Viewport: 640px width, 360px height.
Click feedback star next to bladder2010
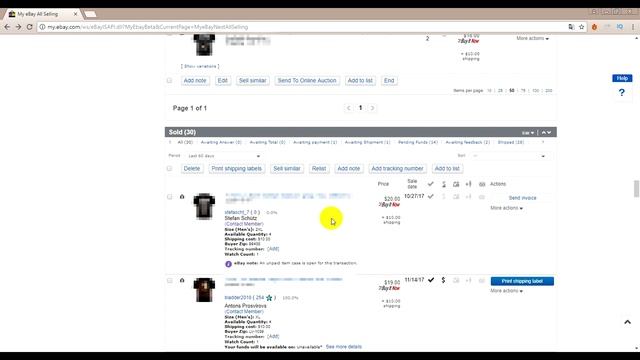(269, 298)
